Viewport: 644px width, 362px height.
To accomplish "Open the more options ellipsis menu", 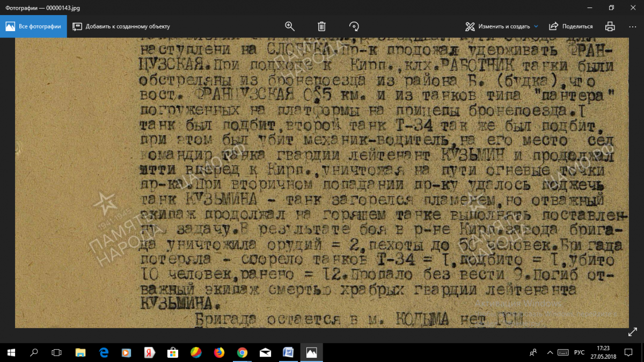I will pos(632,26).
